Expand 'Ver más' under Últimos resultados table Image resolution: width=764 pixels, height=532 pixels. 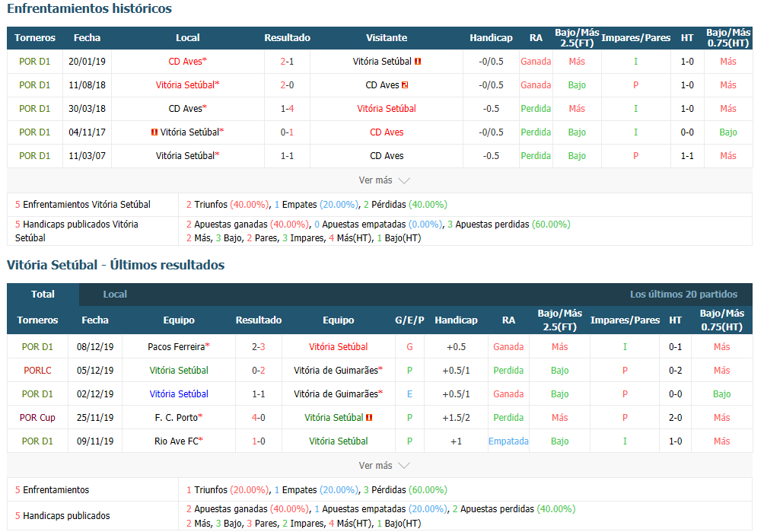tap(384, 466)
